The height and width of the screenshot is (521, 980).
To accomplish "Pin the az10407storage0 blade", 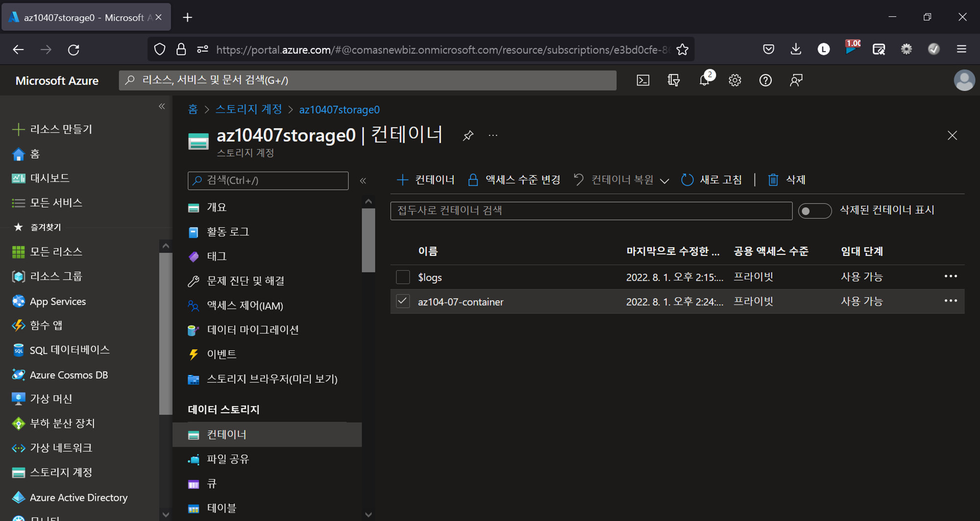I will pyautogui.click(x=468, y=135).
